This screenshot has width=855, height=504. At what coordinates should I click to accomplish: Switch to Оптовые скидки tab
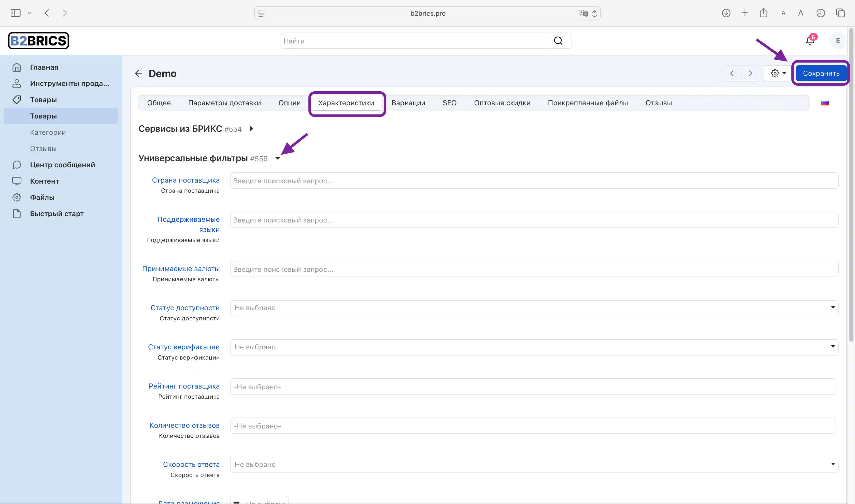click(x=502, y=103)
